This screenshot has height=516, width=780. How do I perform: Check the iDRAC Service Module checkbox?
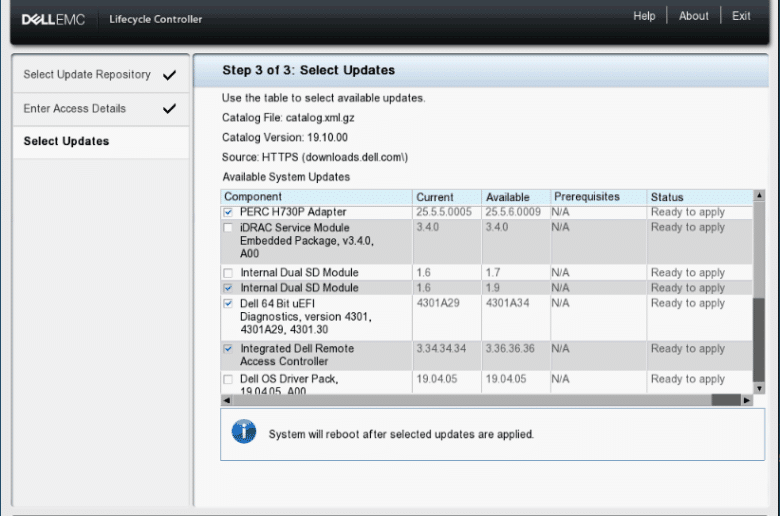click(x=228, y=228)
